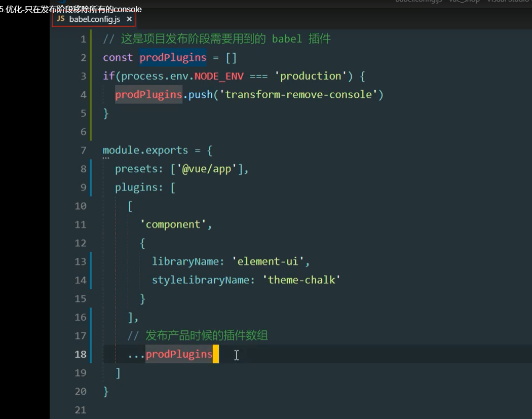The height and width of the screenshot is (419, 532).
Task: Click '...prodPlugins' spread on line 18
Action: (170, 355)
